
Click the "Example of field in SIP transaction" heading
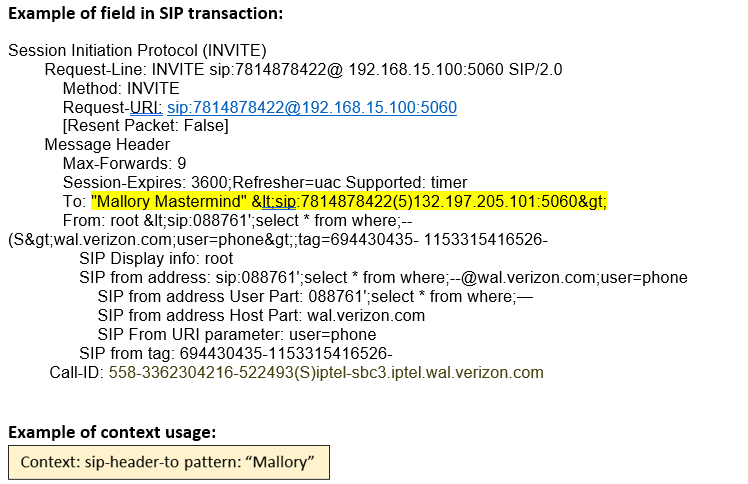click(x=146, y=13)
